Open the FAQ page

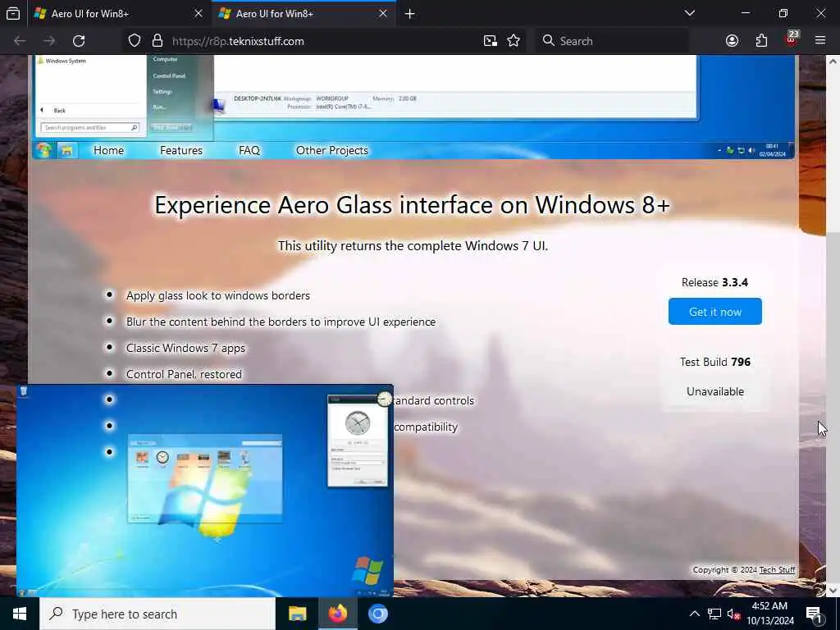pyautogui.click(x=249, y=151)
